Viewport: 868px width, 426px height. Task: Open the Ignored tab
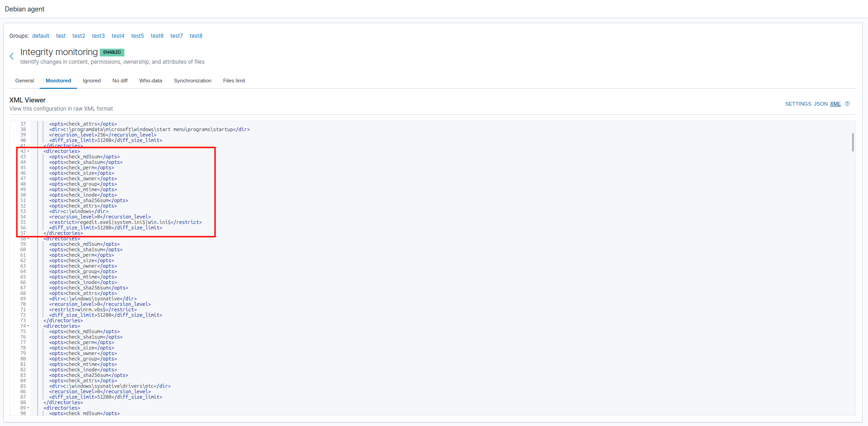(x=92, y=81)
